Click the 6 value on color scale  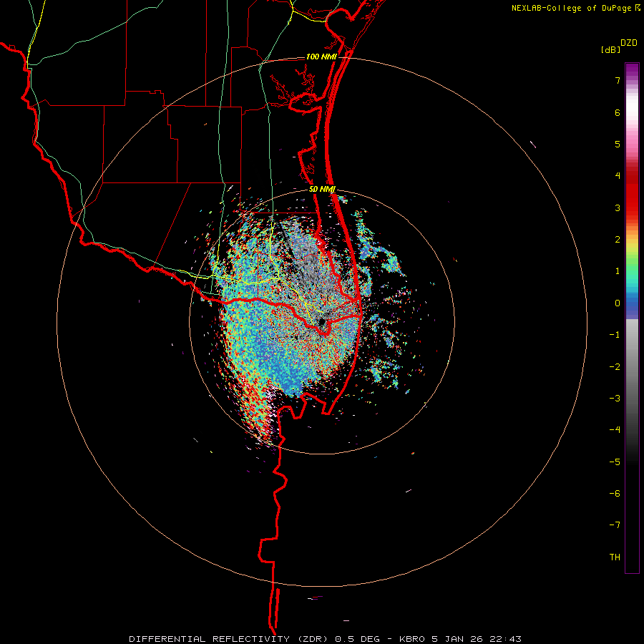point(618,112)
